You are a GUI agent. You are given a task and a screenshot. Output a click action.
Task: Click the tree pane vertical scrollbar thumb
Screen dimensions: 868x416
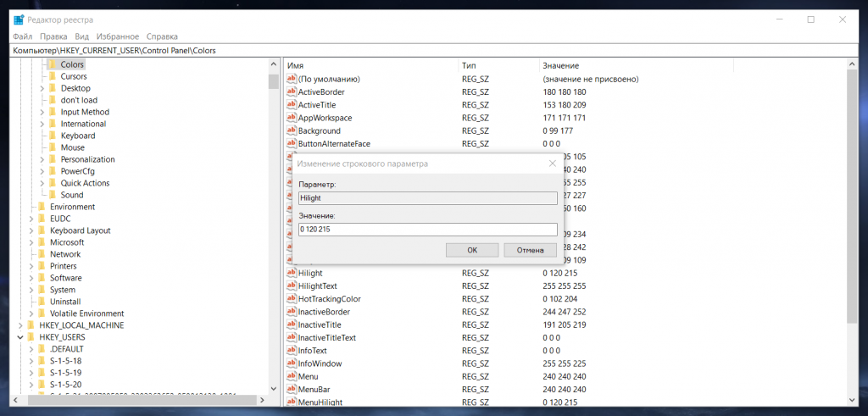[x=273, y=81]
